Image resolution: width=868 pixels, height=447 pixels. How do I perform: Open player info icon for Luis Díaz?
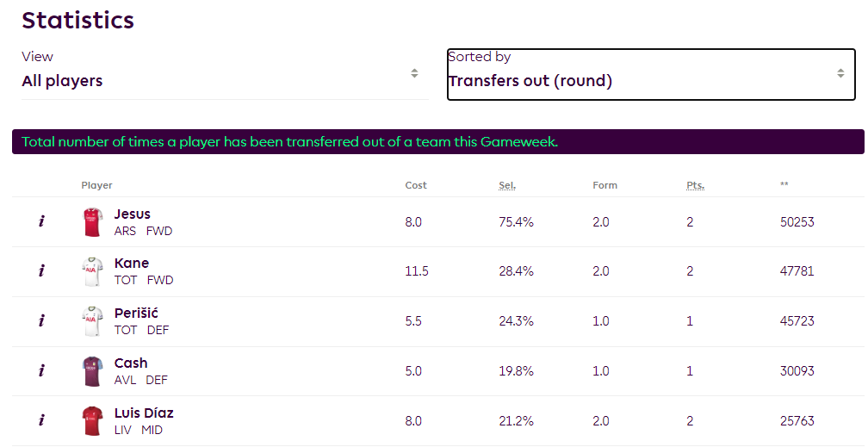pyautogui.click(x=41, y=420)
